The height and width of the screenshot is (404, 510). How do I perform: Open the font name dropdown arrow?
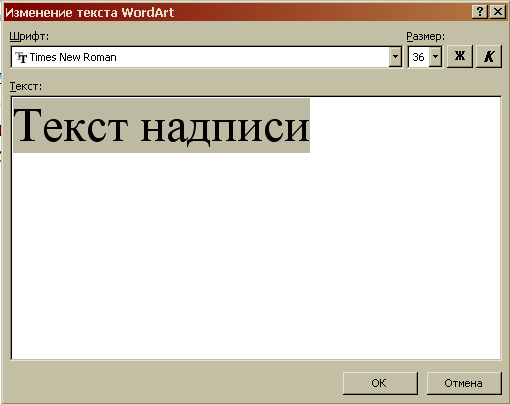coord(395,57)
